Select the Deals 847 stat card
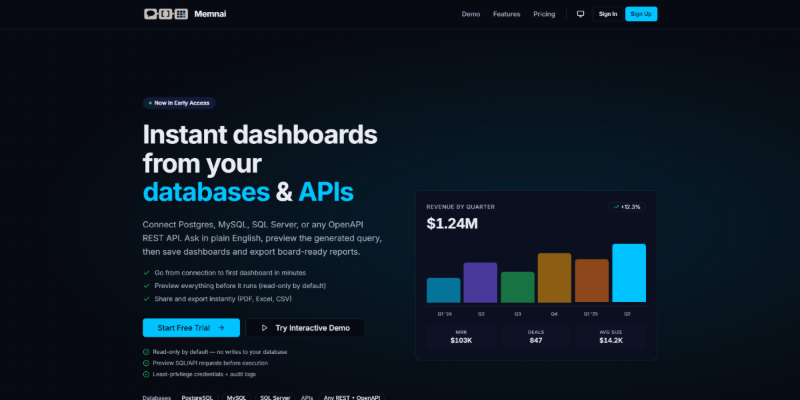Screen dimensions: 800x400 (x=536, y=336)
